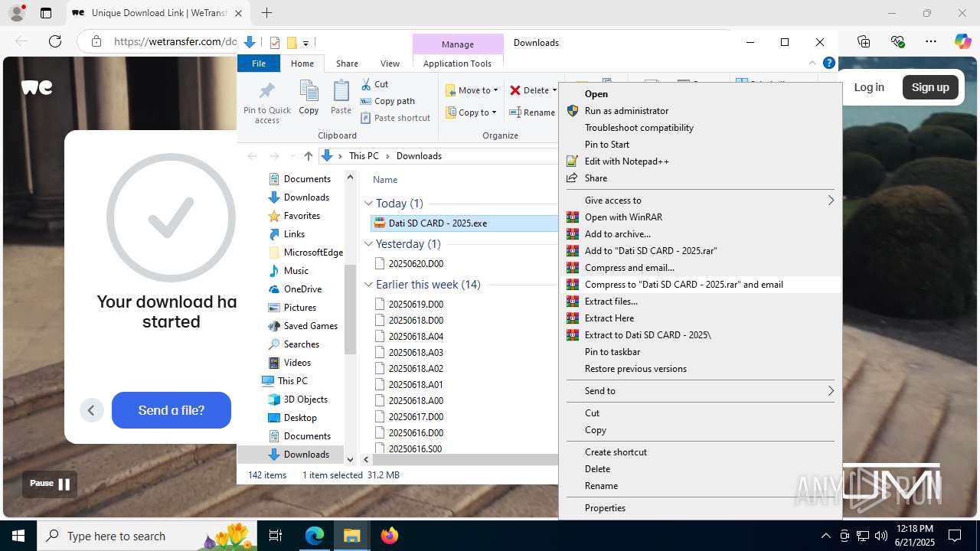Screen dimensions: 980x551
Task: Open Favorites in navigation pane
Action: (x=302, y=216)
